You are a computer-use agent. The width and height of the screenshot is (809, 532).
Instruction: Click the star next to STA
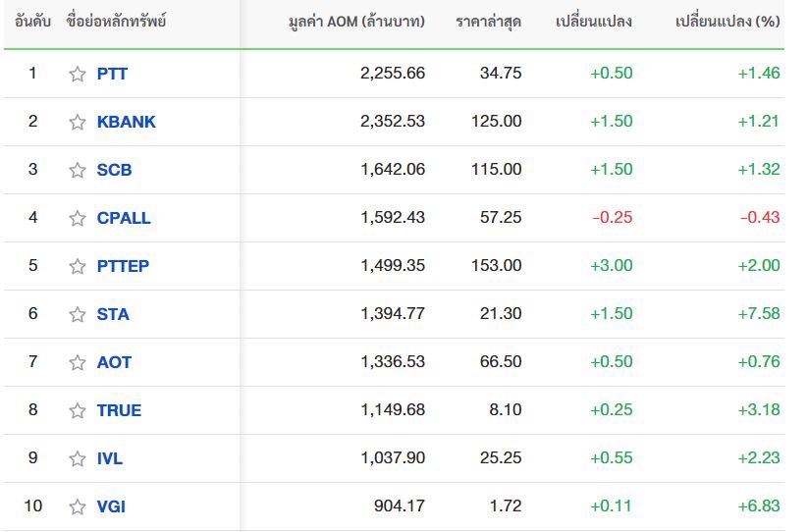pos(78,314)
